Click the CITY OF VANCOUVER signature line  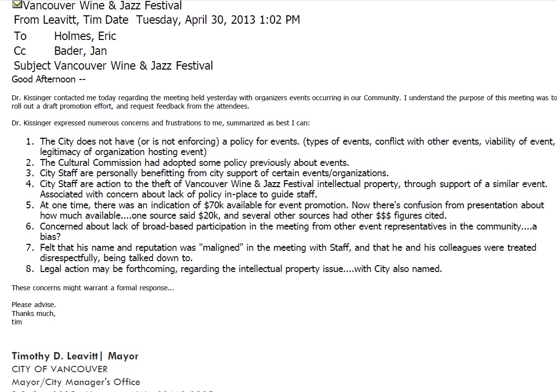coord(60,369)
